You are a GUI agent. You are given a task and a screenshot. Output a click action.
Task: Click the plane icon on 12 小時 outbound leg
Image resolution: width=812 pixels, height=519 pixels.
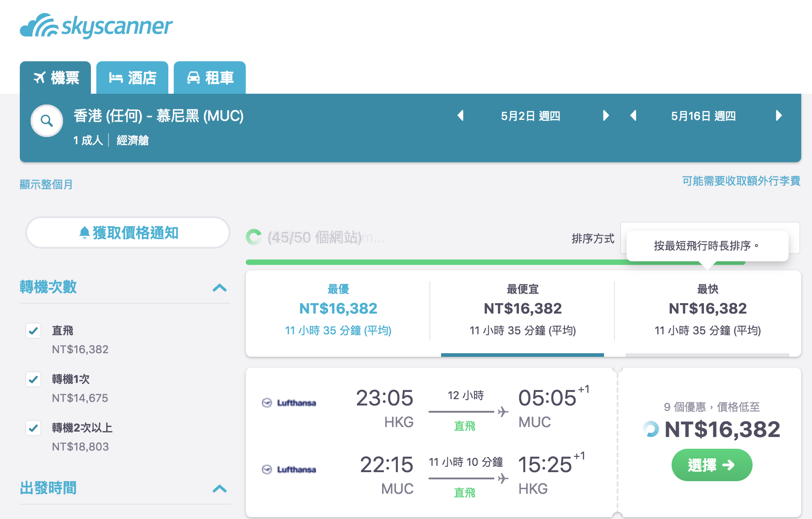[503, 412]
